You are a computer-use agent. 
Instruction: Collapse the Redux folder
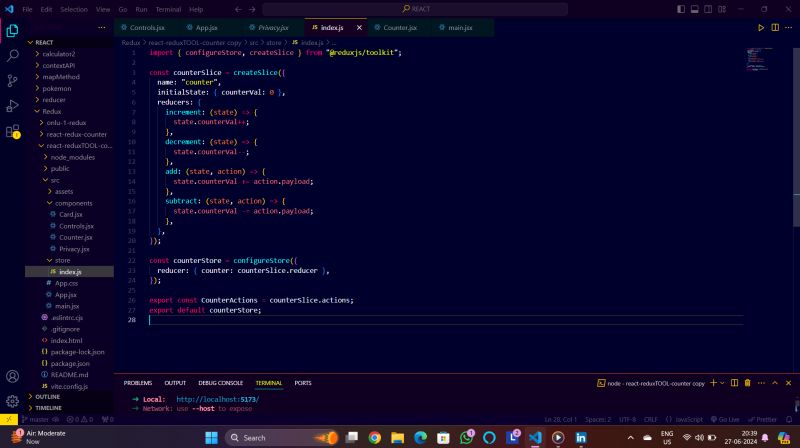click(x=51, y=111)
